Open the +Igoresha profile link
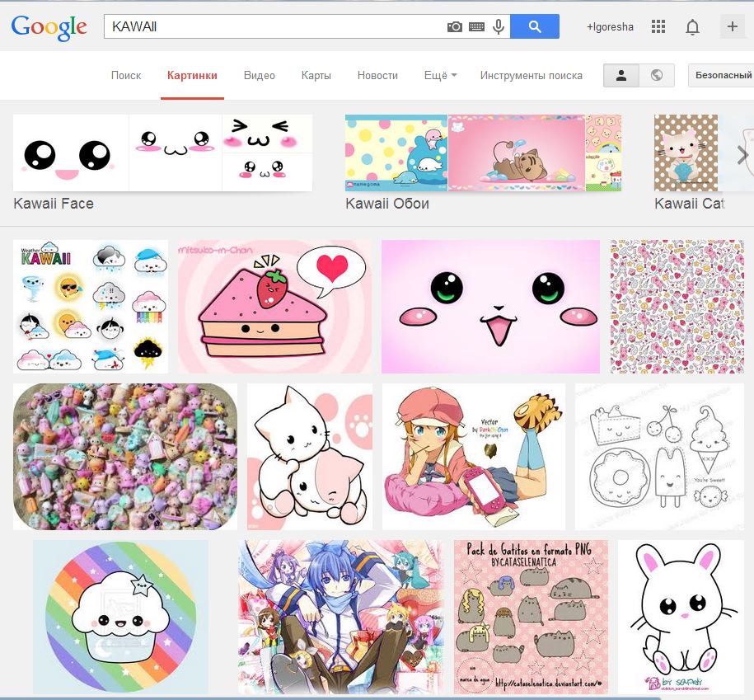The image size is (754, 700). [x=610, y=27]
